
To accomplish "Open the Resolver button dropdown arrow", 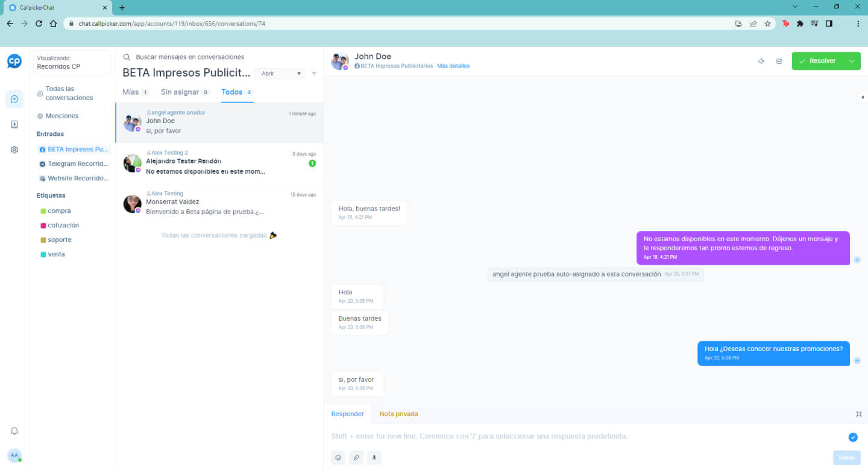I will tap(851, 61).
